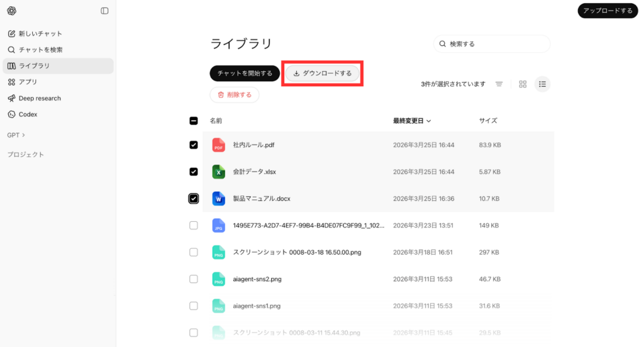Image resolution: width=644 pixels, height=347 pixels.
Task: Click date 2026年3月23日 13:51
Action: coord(423,226)
